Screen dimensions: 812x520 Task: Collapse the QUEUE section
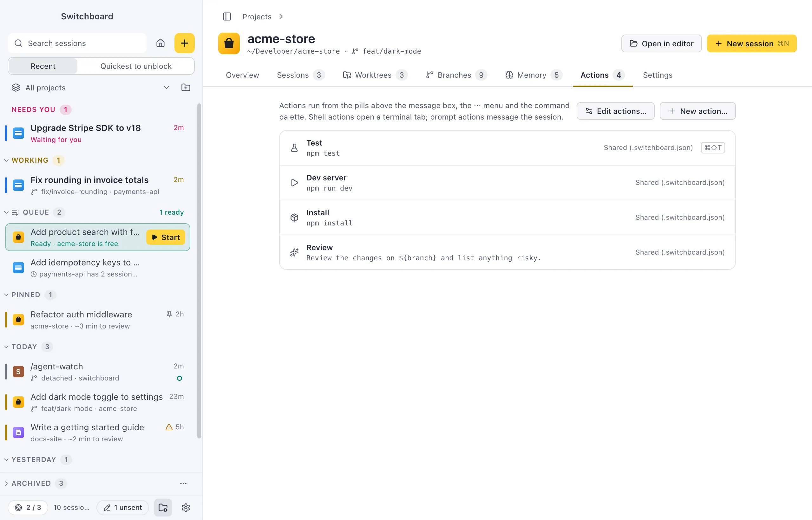click(x=6, y=212)
